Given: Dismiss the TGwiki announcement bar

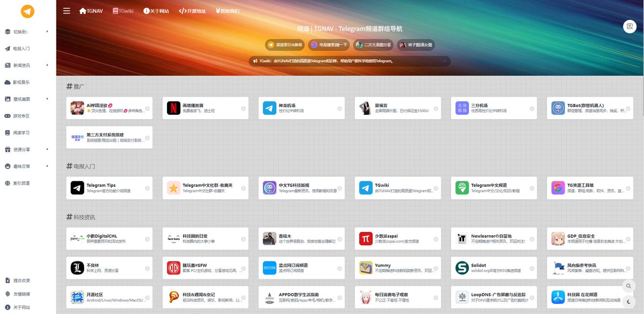Looking at the screenshot, I should coord(444,61).
